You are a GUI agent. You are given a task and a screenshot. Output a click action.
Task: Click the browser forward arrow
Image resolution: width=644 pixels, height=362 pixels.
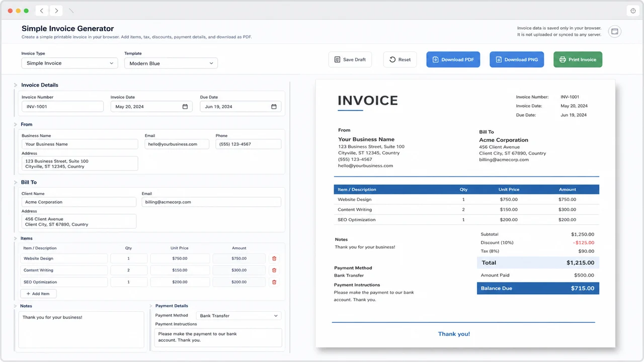coord(56,11)
